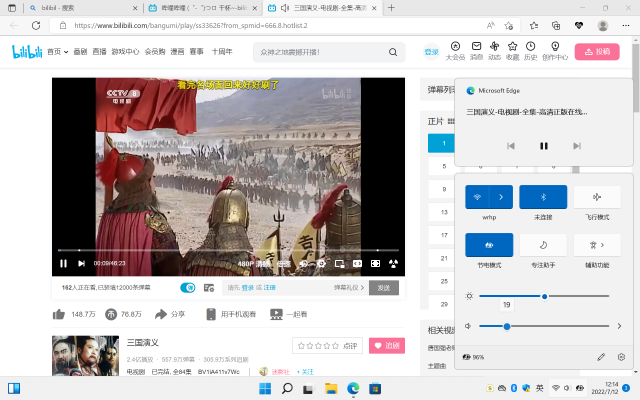This screenshot has width=640, height=400.
Task: Toggle 飞行模式 airplane mode
Action: [597, 197]
